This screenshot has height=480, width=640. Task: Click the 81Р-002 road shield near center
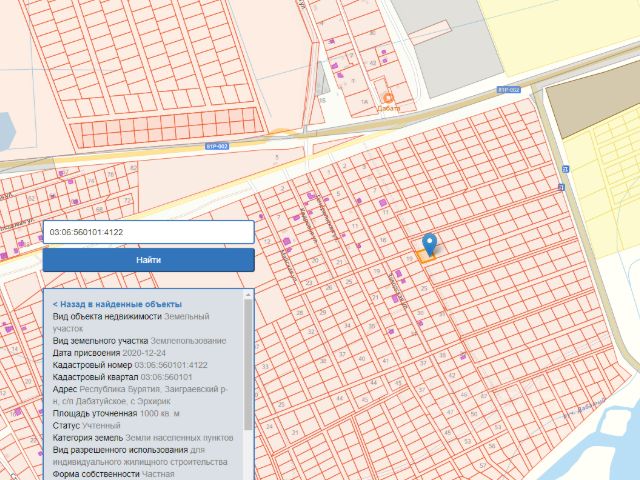(x=217, y=146)
